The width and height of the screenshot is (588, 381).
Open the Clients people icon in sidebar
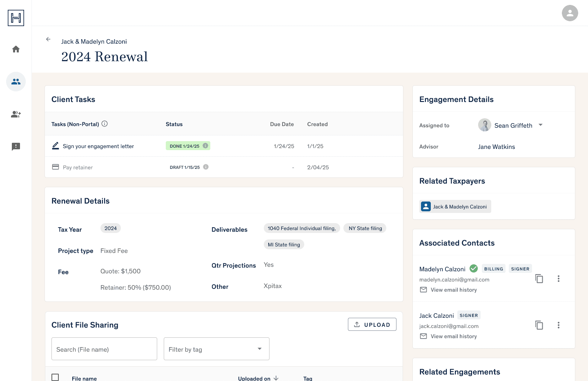16,82
